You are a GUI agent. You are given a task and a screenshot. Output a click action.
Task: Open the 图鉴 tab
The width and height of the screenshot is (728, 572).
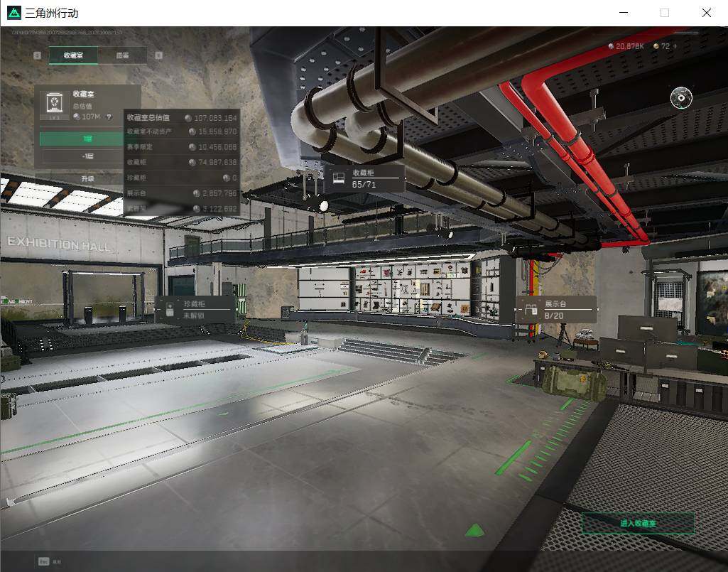click(x=123, y=55)
